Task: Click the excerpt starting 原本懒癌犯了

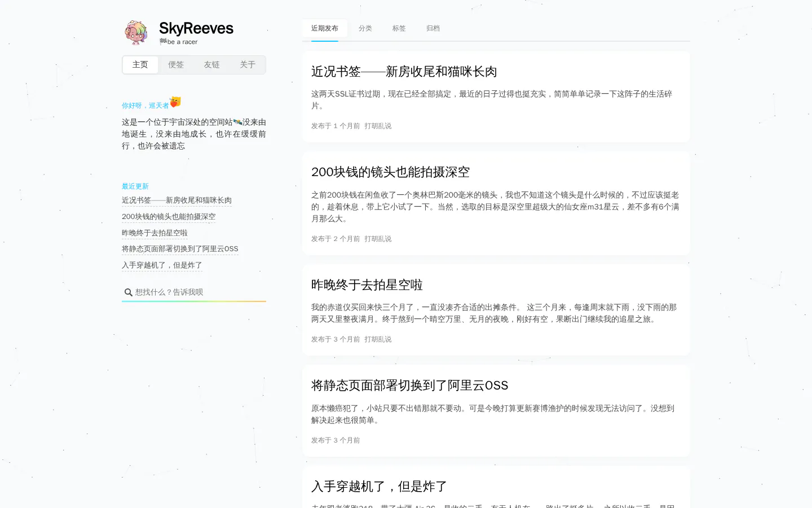Action: tap(493, 414)
